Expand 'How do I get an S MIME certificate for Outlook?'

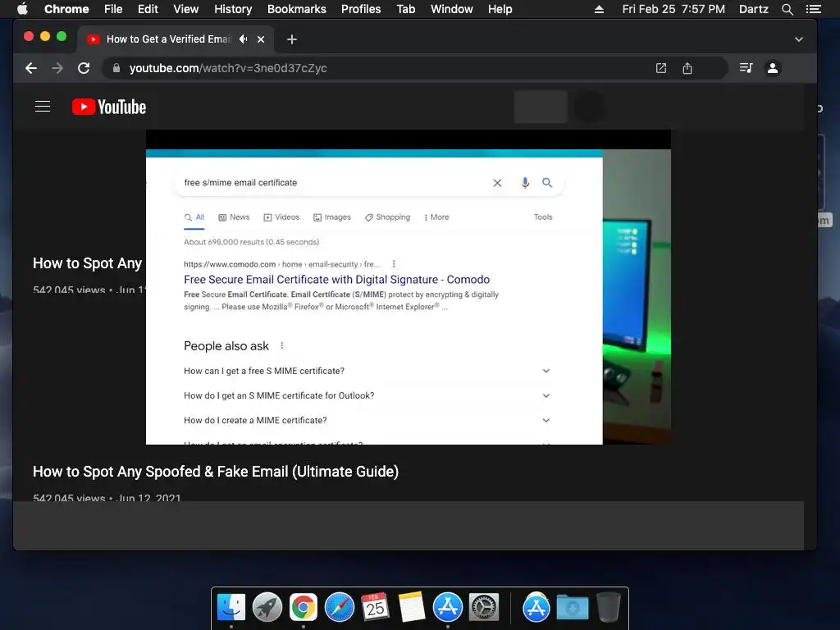click(x=367, y=395)
